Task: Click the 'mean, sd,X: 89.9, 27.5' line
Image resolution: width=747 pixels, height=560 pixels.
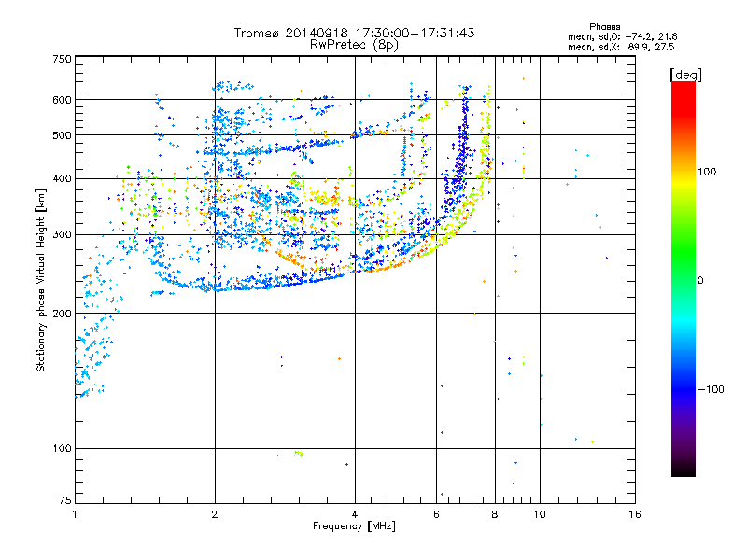Action: 621,47
